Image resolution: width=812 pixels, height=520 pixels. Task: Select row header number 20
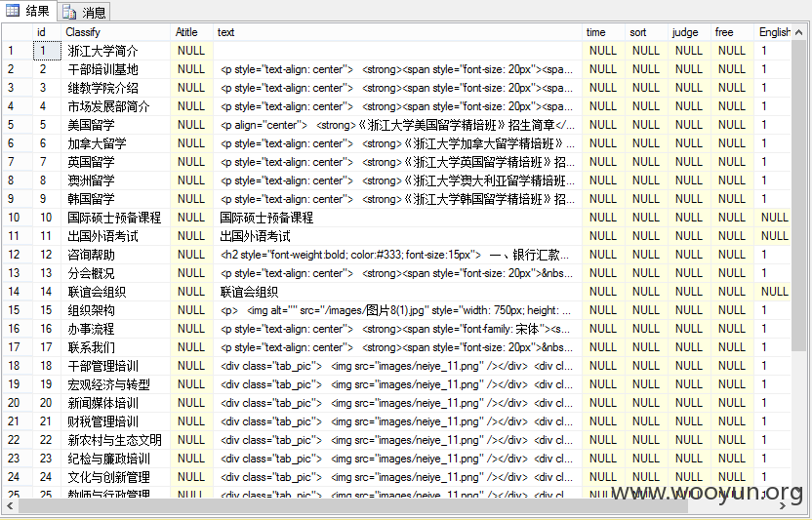coord(18,403)
